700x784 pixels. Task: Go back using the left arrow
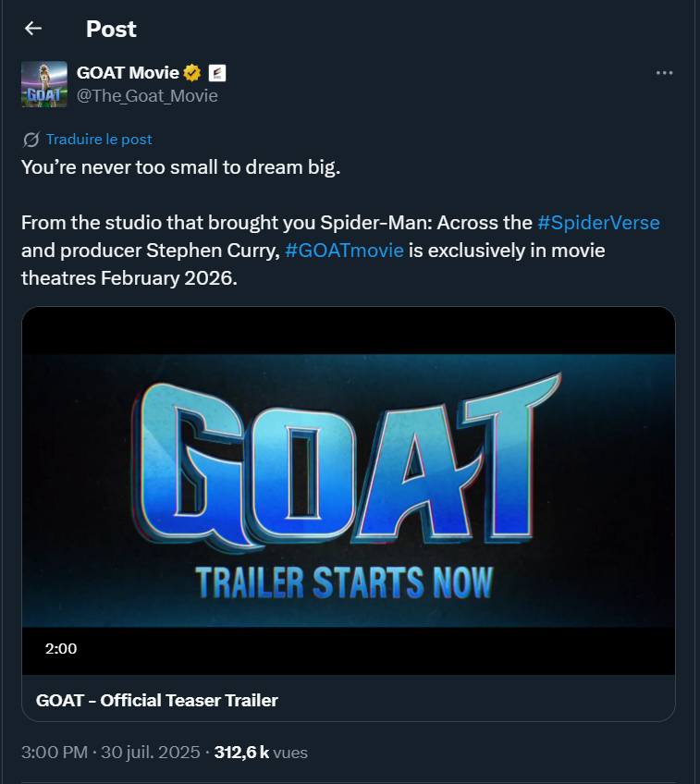pyautogui.click(x=33, y=29)
